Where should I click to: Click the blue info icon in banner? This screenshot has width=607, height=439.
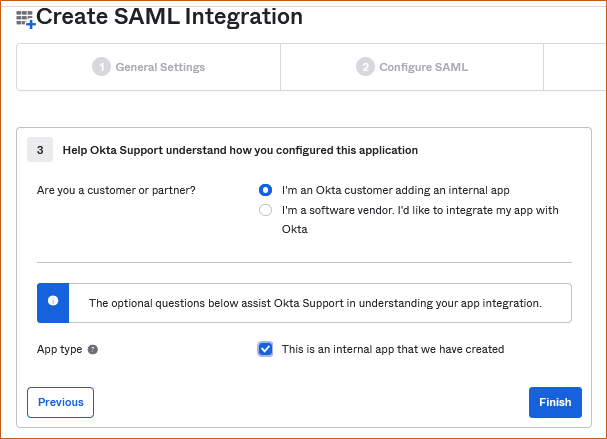[53, 301]
